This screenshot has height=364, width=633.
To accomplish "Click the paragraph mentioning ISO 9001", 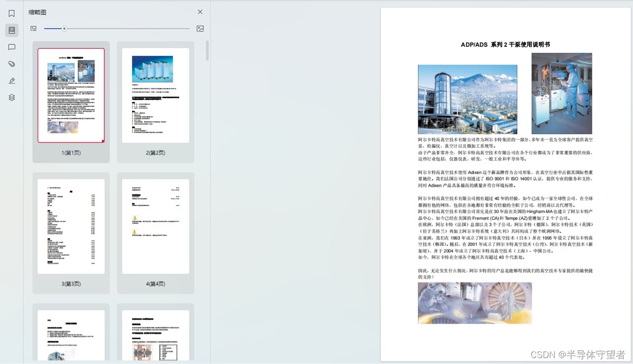I will click(x=505, y=179).
